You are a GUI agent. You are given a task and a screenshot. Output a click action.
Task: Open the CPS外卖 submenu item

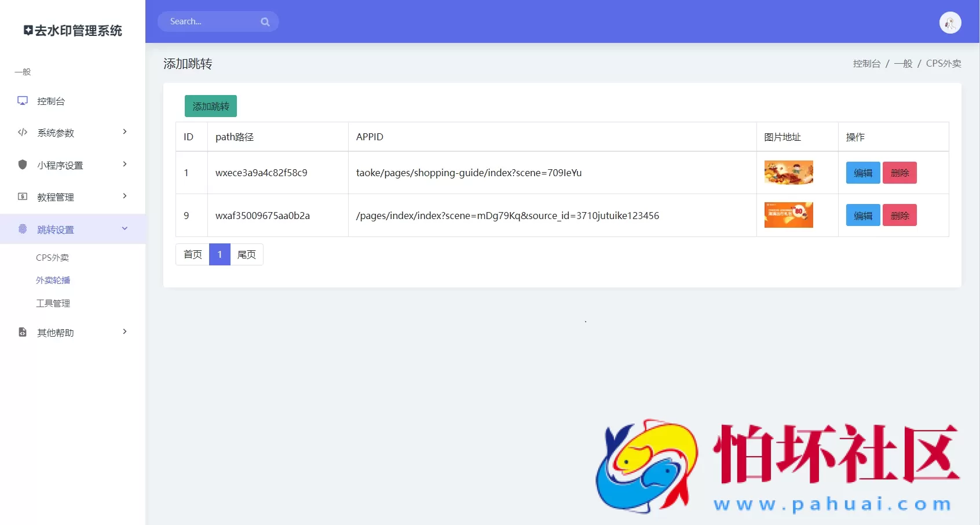52,258
